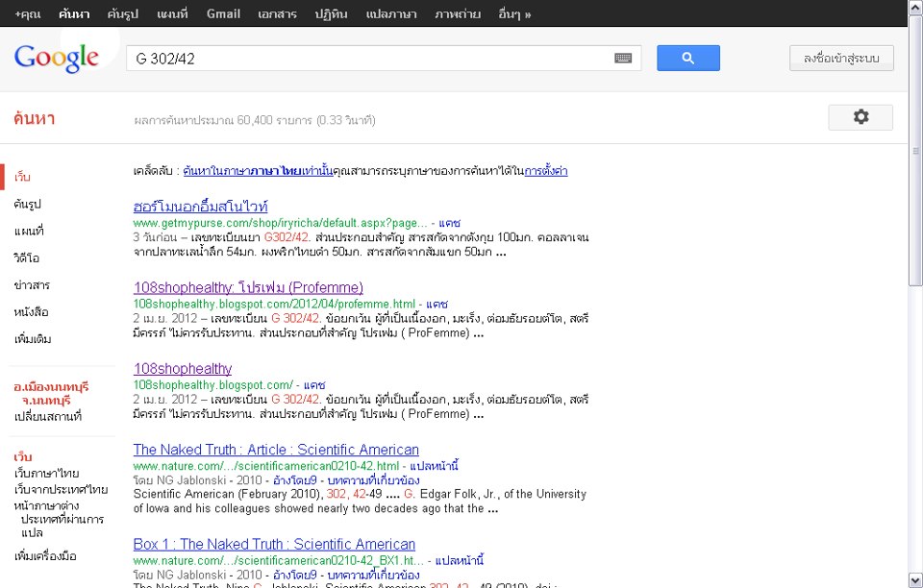Choose the translated foreign pages filter
923x588 pixels.
(x=59, y=519)
